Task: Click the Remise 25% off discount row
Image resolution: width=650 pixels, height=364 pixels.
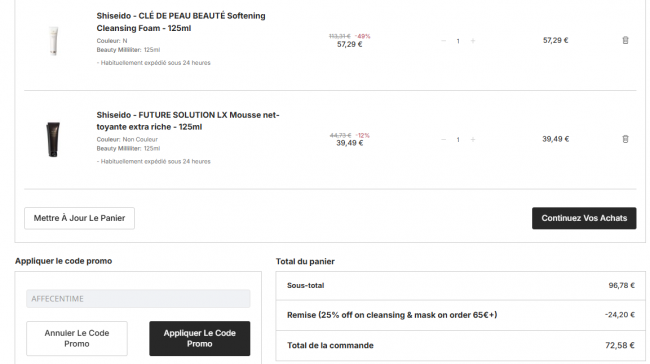Action: coord(461,315)
